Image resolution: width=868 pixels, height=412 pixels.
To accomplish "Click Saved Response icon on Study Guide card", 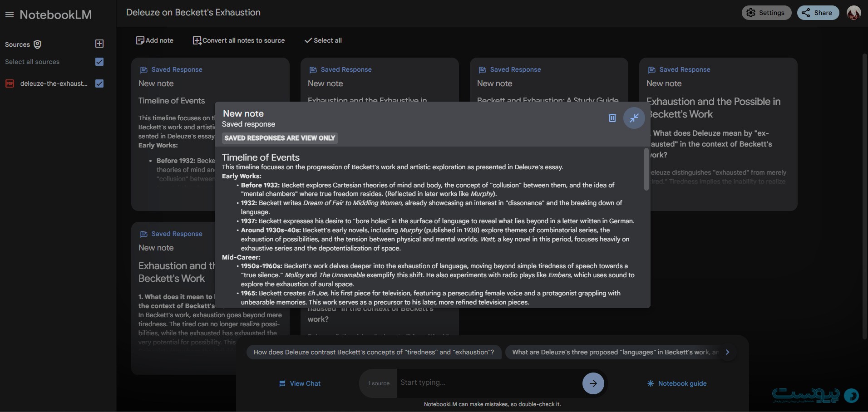I will 482,69.
